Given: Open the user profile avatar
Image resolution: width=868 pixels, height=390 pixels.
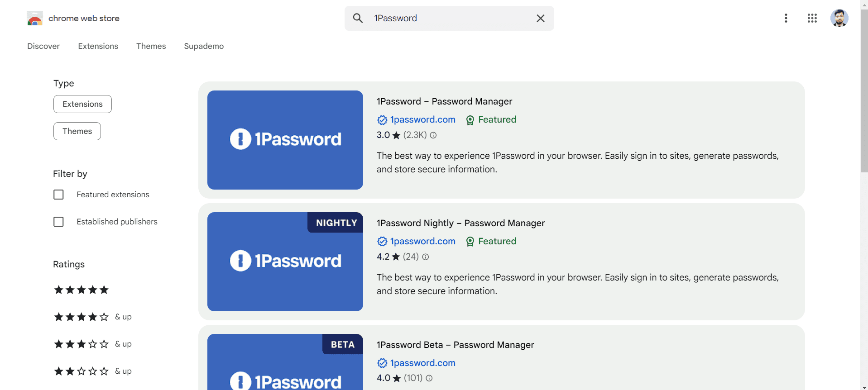Looking at the screenshot, I should (839, 18).
